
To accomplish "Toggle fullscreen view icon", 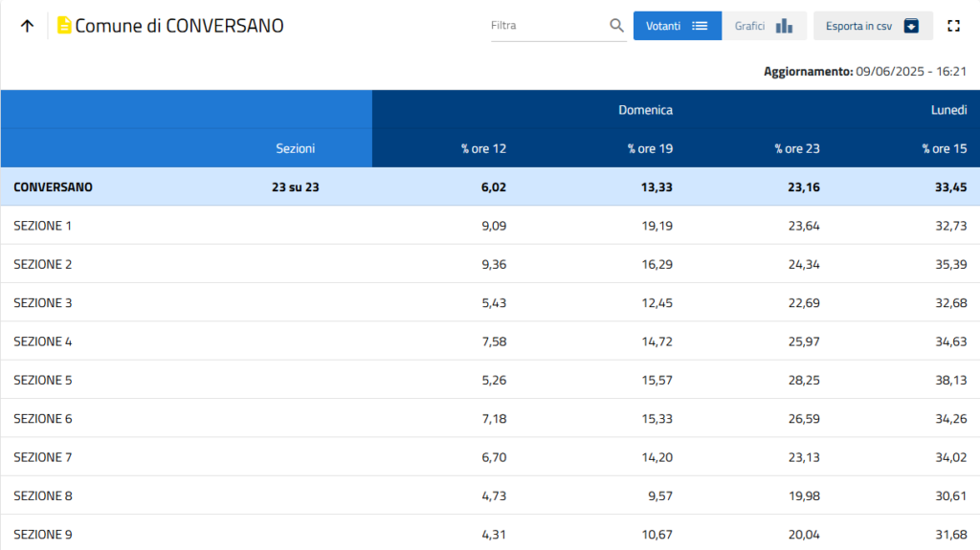I will [x=953, y=26].
